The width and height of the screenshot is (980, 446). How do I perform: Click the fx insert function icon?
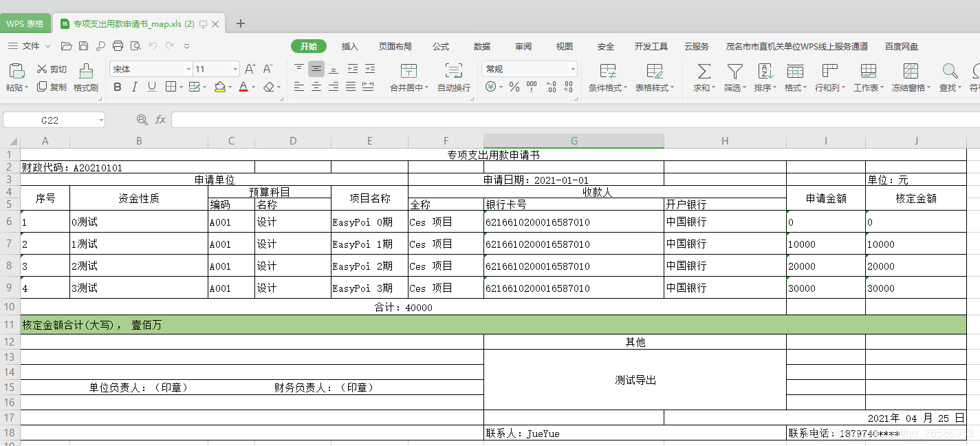click(160, 120)
